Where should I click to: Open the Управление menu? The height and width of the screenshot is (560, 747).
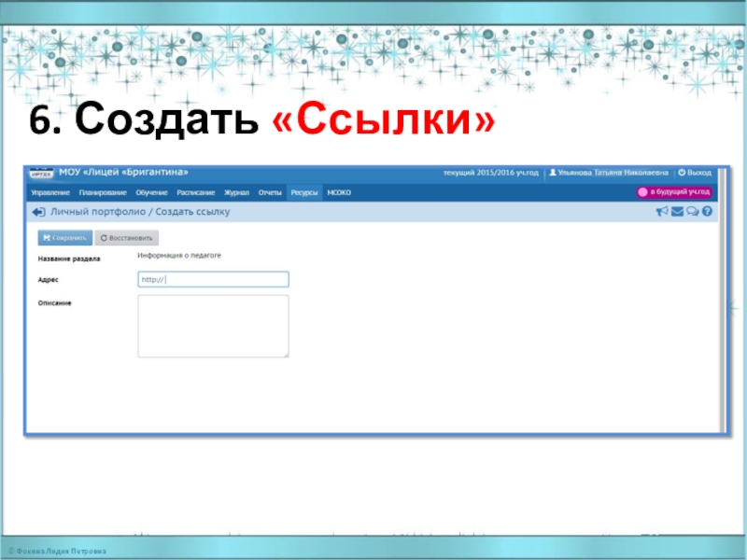click(50, 193)
